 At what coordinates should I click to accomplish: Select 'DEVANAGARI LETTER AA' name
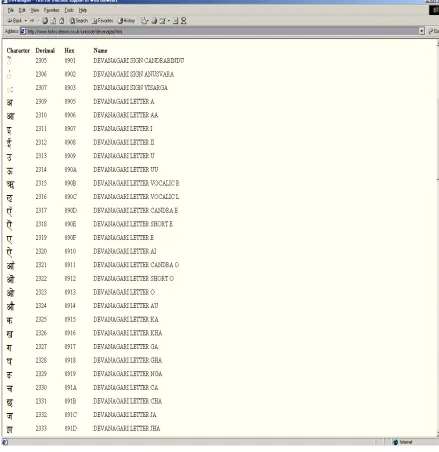coord(126,115)
